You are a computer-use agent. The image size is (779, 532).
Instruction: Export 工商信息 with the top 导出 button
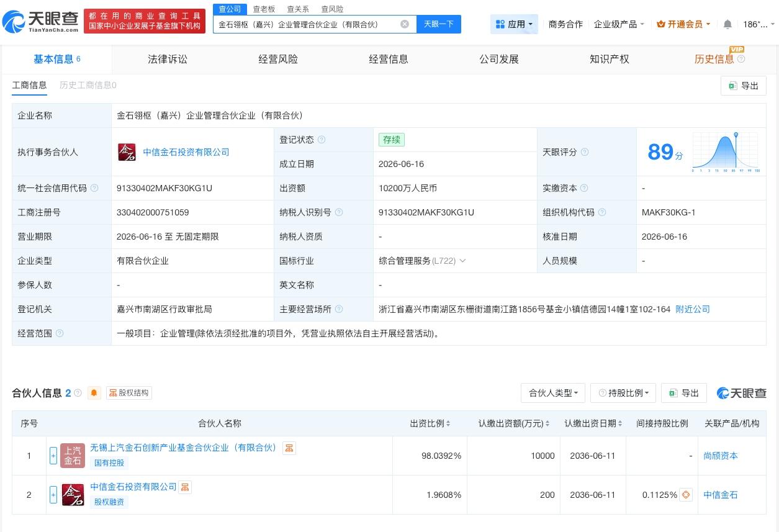click(x=744, y=86)
